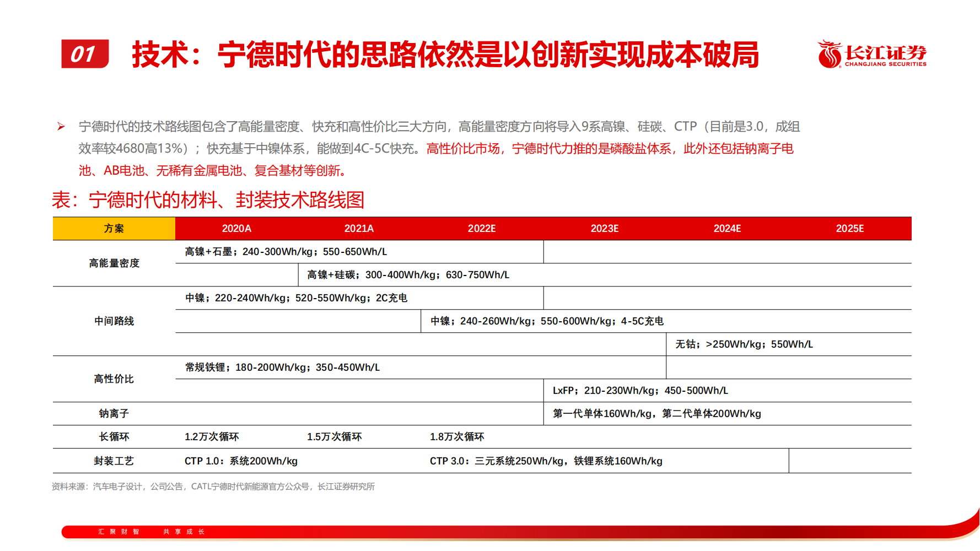Viewport: 980px width, 551px height.
Task: Click the 2023E column header
Action: (x=605, y=229)
